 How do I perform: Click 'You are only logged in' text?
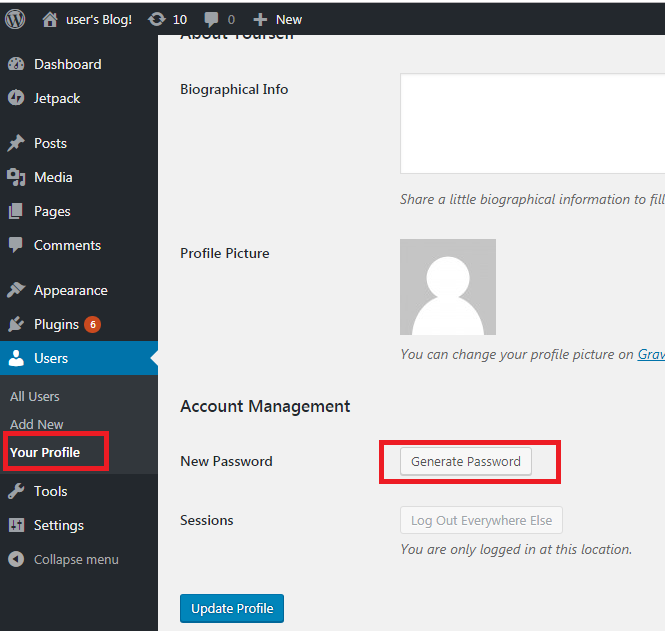point(516,550)
